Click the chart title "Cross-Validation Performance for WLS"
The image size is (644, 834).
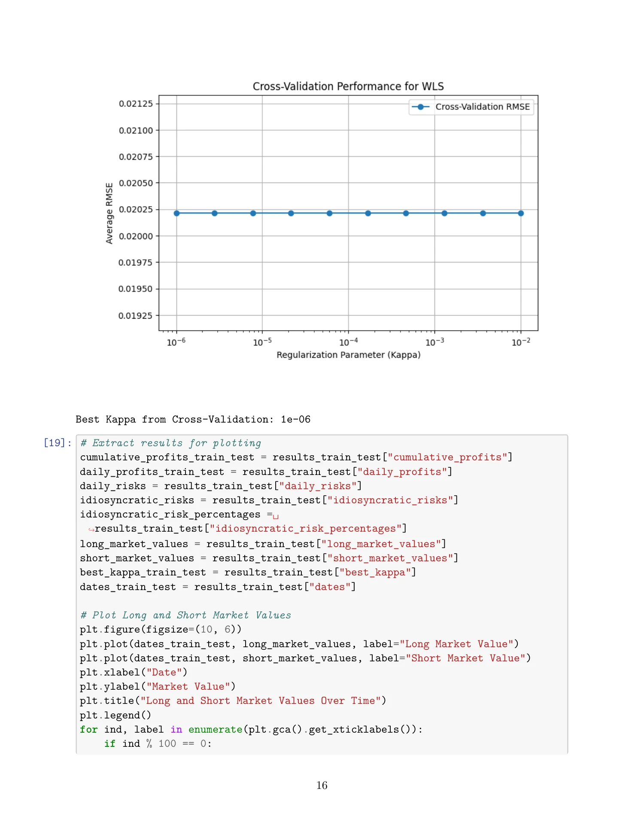348,86
